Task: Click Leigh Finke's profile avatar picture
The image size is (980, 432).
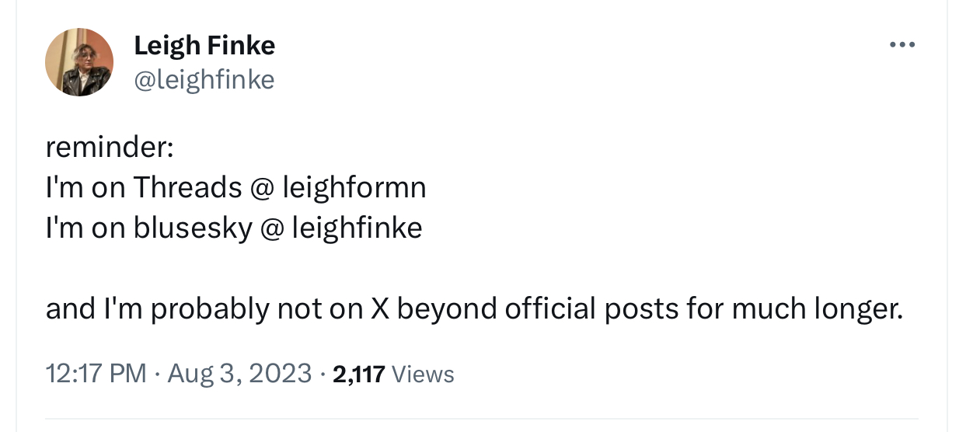Action: pyautogui.click(x=79, y=62)
